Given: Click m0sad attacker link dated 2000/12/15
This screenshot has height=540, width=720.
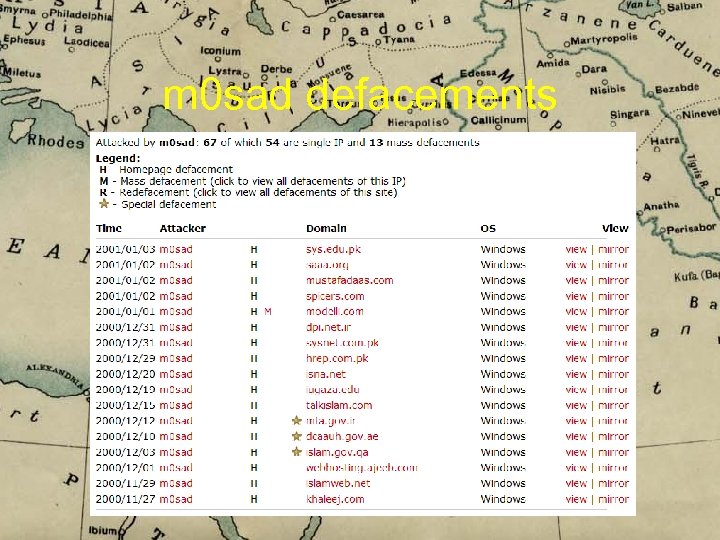Looking at the screenshot, I should point(176,405).
